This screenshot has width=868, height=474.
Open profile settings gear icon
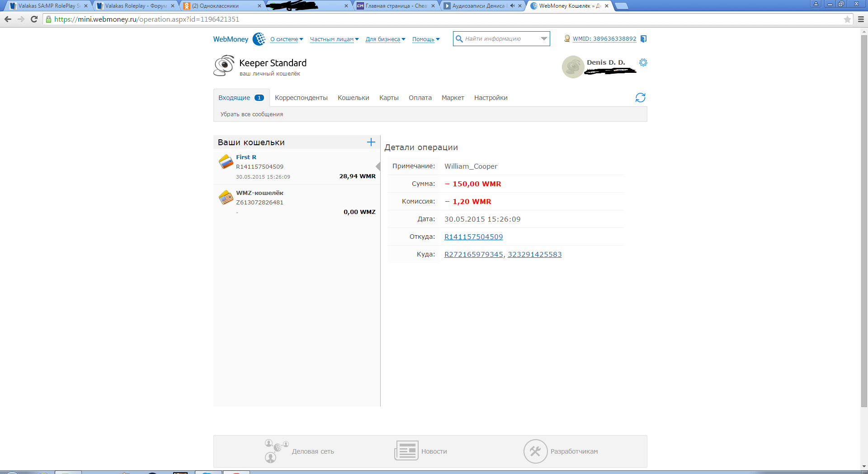coord(643,62)
